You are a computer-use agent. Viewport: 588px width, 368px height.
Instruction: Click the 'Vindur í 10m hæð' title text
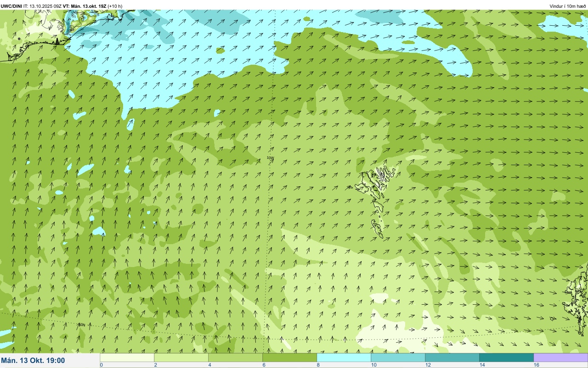(568, 6)
